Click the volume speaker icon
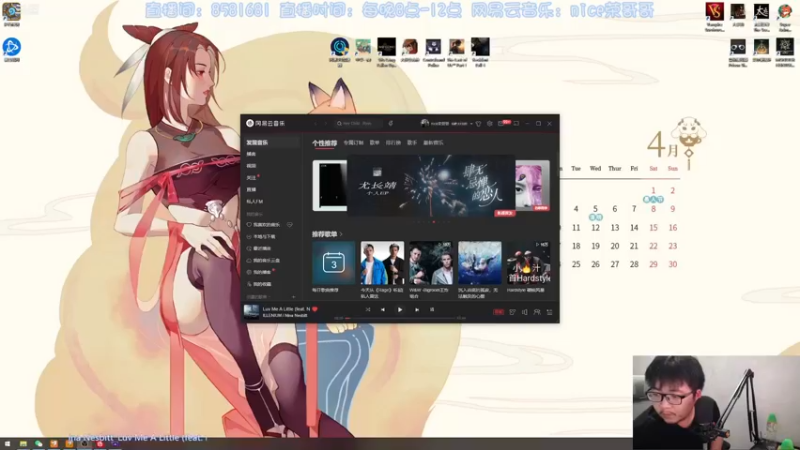800x450 pixels. coord(524,312)
